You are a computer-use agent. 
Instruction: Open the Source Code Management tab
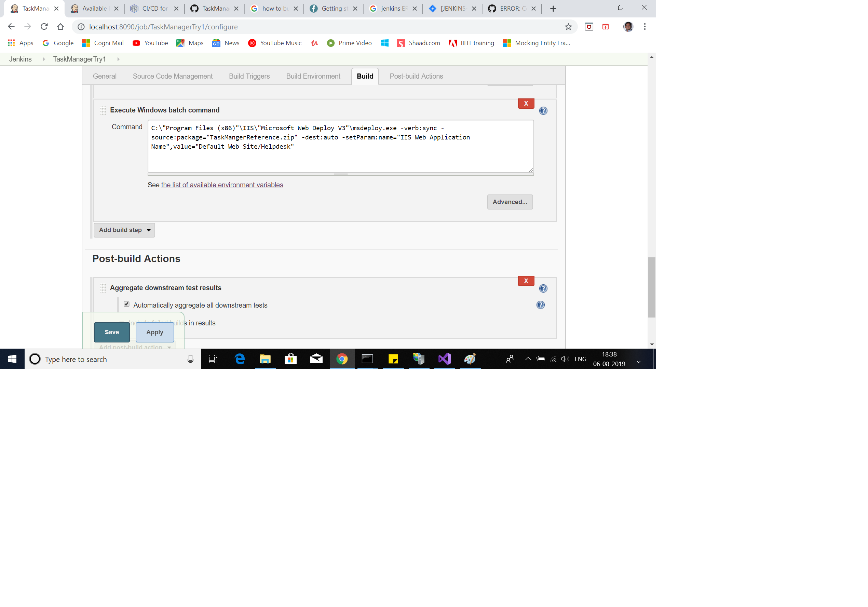tap(172, 76)
